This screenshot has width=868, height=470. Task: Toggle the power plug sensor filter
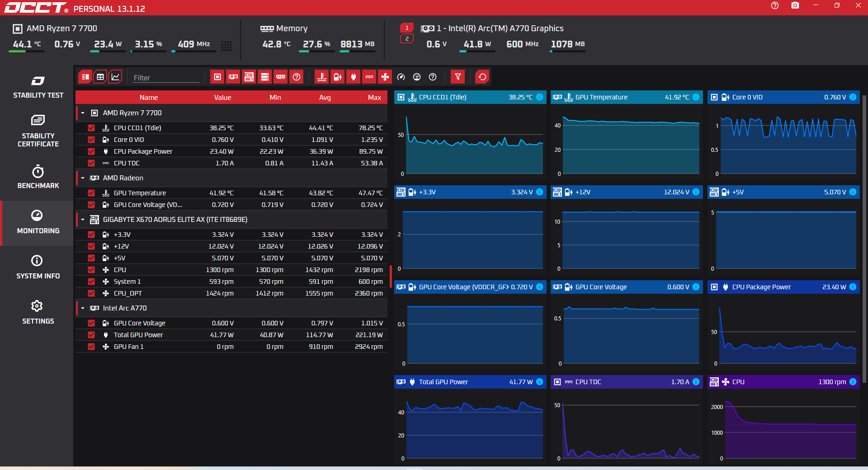point(354,77)
